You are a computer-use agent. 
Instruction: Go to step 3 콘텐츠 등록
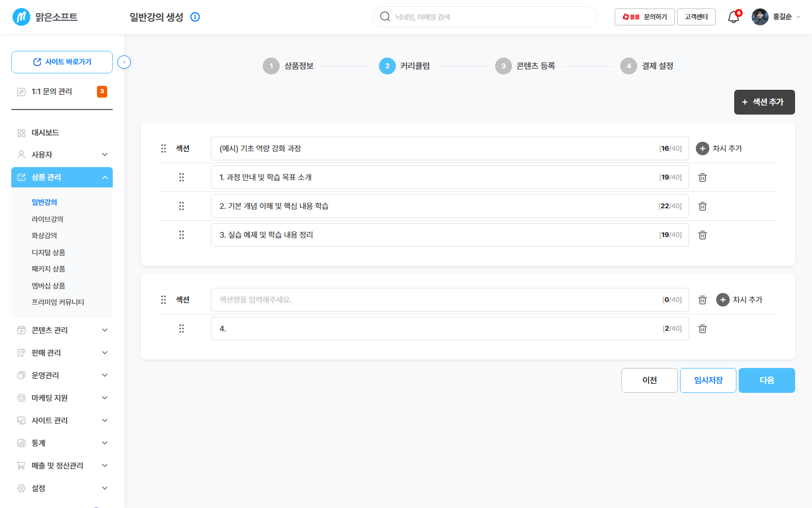click(525, 66)
